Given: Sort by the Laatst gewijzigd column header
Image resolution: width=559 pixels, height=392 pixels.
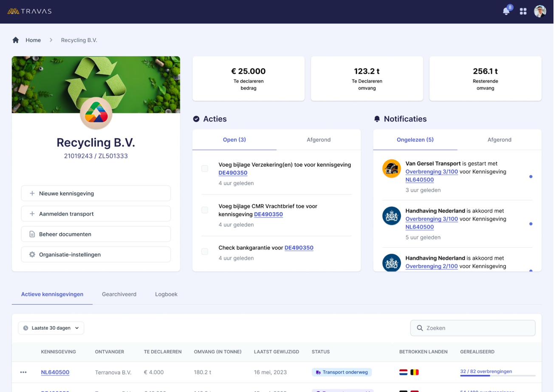Looking at the screenshot, I should (279, 355).
